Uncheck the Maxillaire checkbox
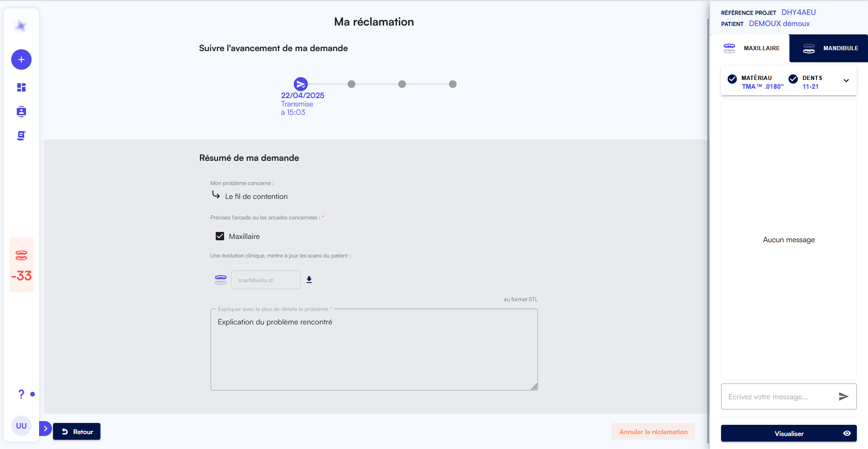 pos(219,236)
